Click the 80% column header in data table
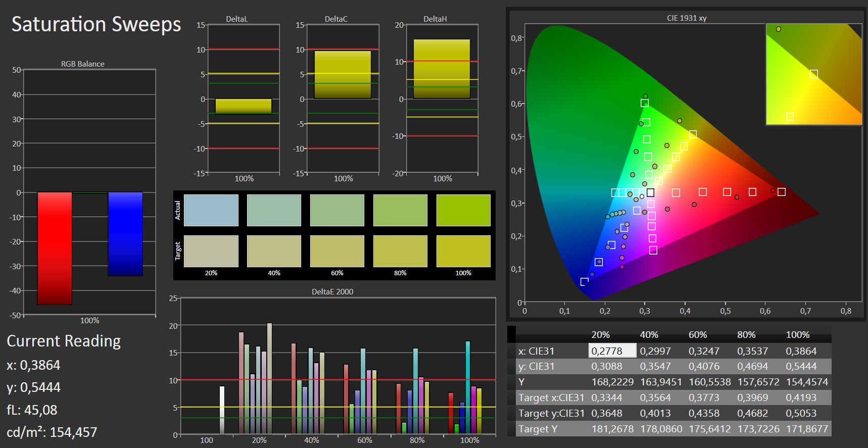This screenshot has width=868, height=448. click(x=746, y=335)
